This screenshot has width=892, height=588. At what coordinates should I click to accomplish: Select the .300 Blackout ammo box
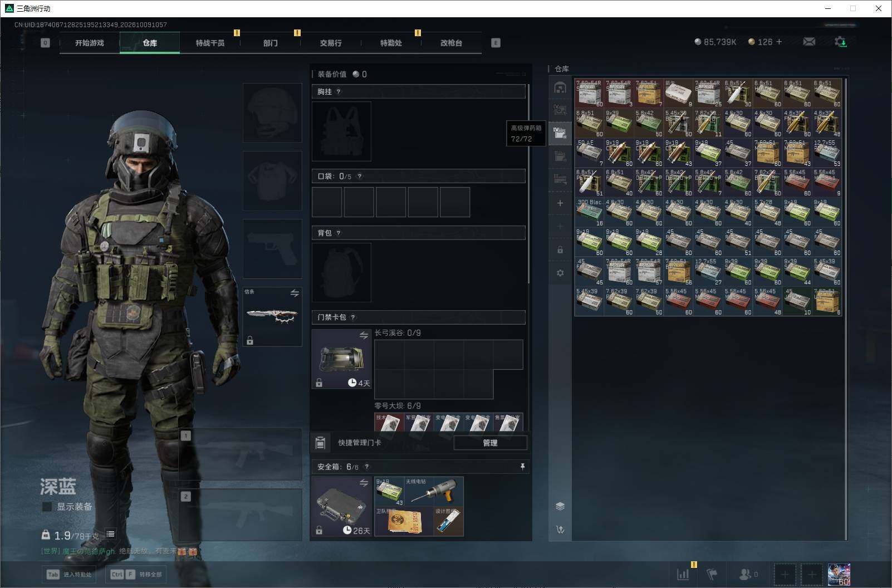(590, 212)
